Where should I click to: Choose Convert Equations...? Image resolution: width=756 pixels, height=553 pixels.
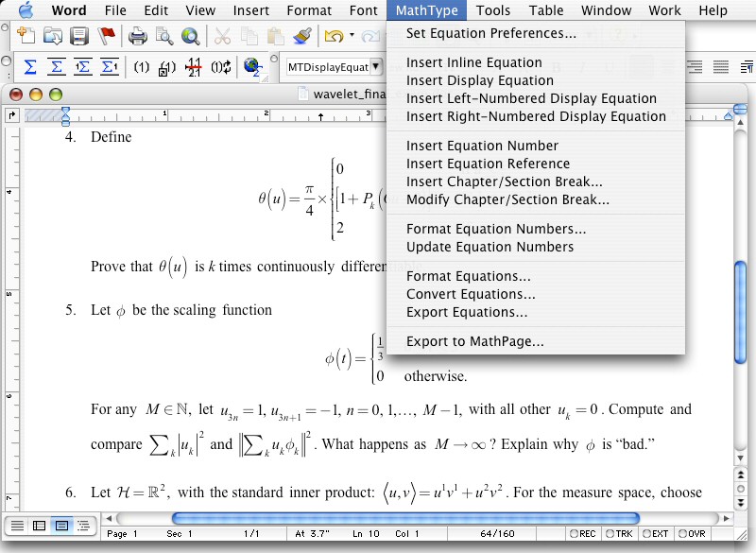[x=536, y=294]
